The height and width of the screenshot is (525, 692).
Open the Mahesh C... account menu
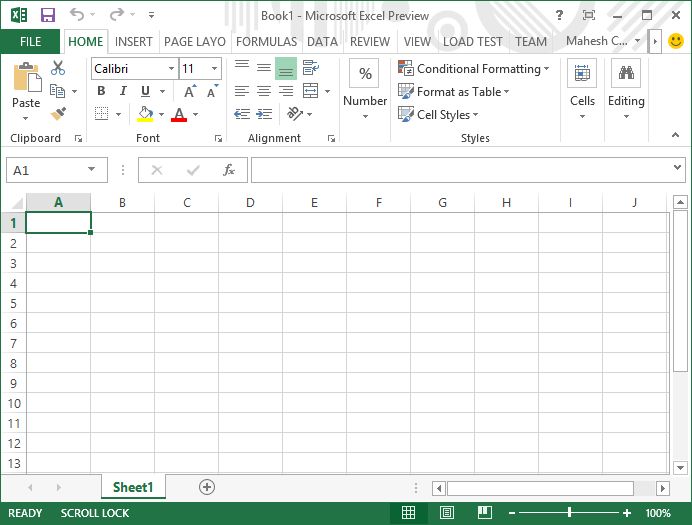click(603, 41)
